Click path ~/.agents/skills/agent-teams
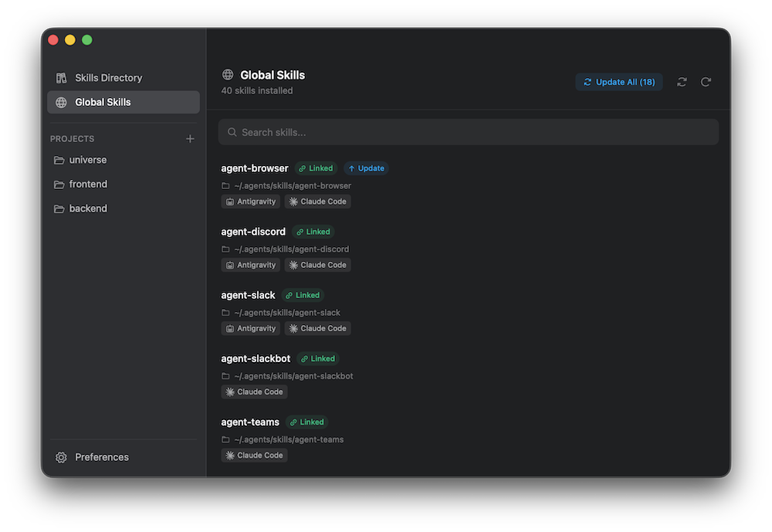This screenshot has width=772, height=532. tap(289, 440)
